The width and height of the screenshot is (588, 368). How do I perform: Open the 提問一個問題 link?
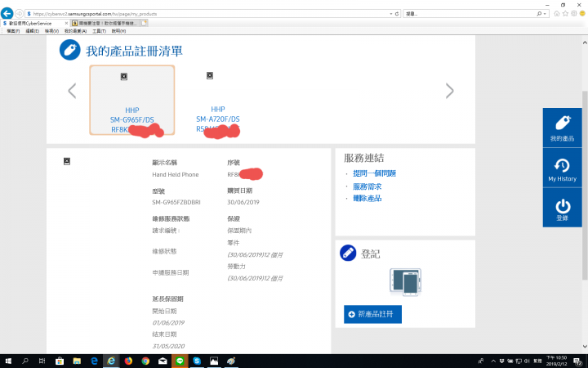coord(374,173)
